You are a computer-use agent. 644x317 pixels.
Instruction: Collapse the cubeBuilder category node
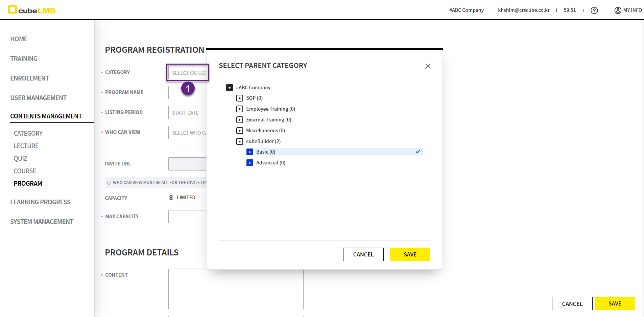[x=240, y=141]
